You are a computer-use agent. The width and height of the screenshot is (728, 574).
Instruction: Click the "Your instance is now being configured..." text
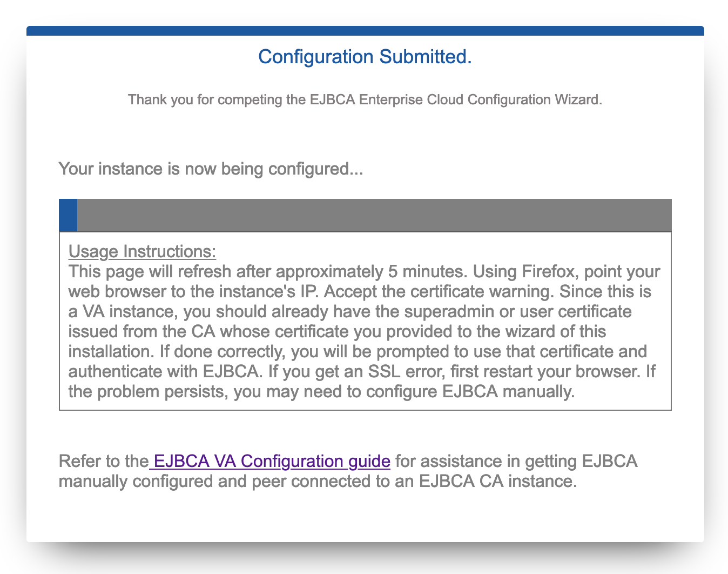coord(211,169)
